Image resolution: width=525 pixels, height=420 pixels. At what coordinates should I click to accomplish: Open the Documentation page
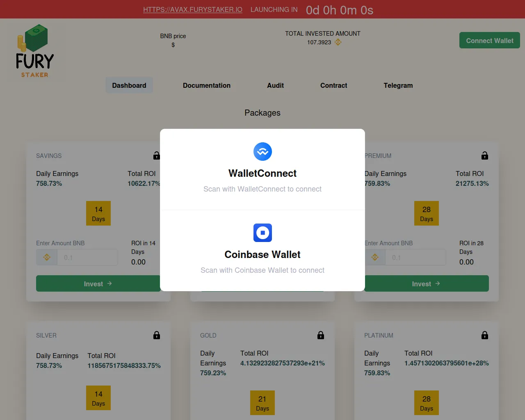(x=207, y=85)
